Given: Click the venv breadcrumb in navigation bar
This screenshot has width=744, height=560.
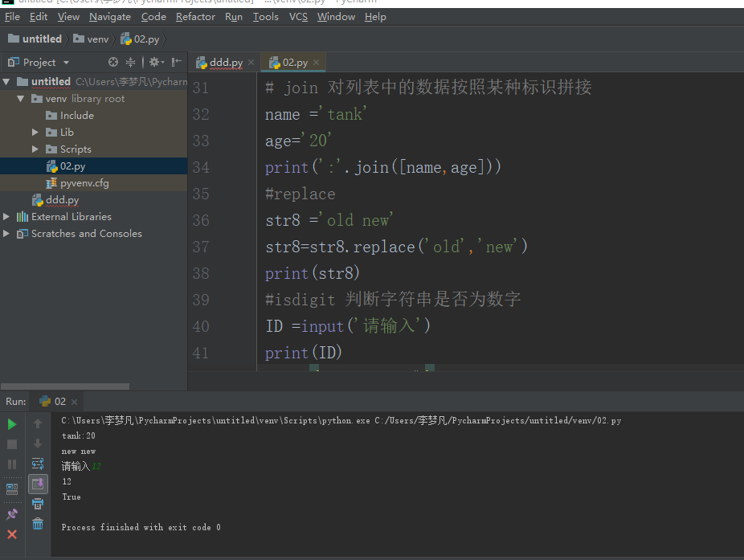Looking at the screenshot, I should click(x=97, y=39).
